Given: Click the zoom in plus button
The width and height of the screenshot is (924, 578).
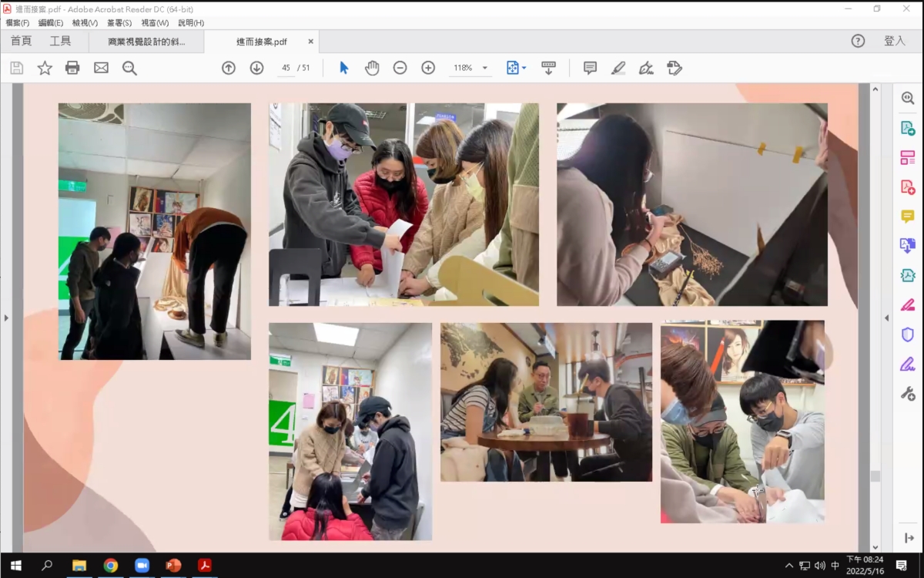Looking at the screenshot, I should [428, 68].
